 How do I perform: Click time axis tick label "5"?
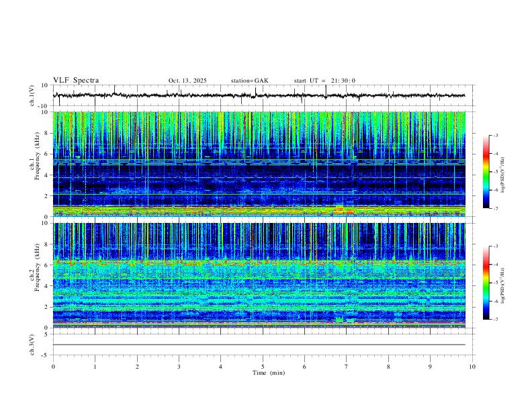[x=263, y=367]
